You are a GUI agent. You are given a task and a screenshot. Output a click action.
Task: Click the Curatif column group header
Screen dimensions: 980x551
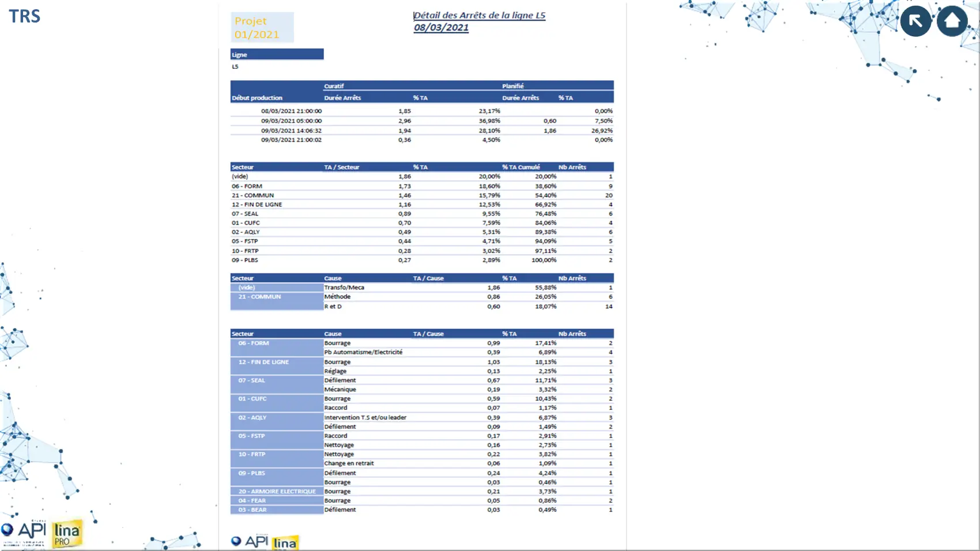[334, 86]
